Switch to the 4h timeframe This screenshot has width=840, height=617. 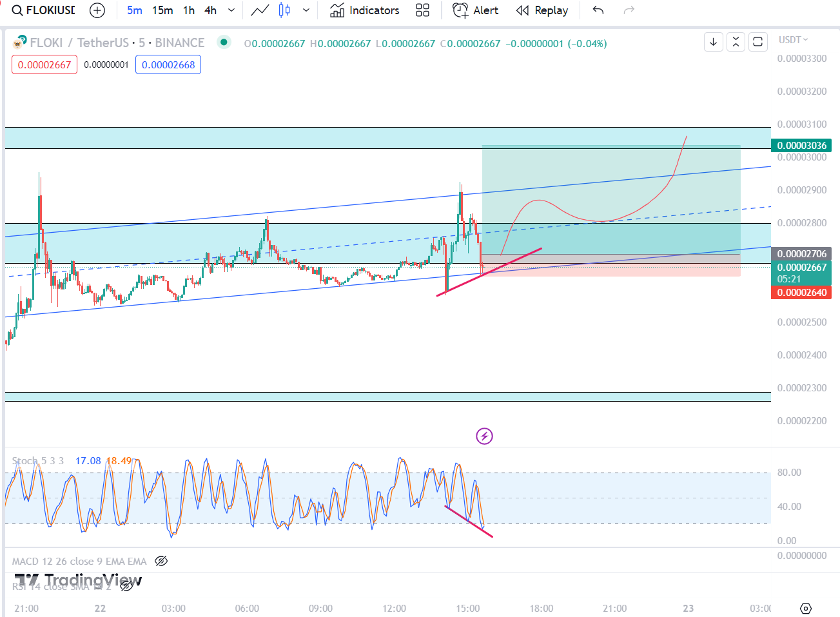[x=210, y=10]
